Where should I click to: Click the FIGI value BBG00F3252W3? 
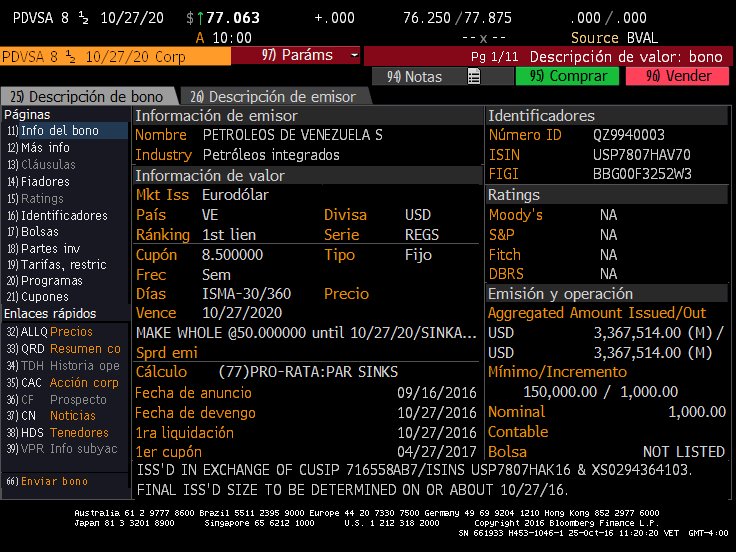(x=642, y=174)
